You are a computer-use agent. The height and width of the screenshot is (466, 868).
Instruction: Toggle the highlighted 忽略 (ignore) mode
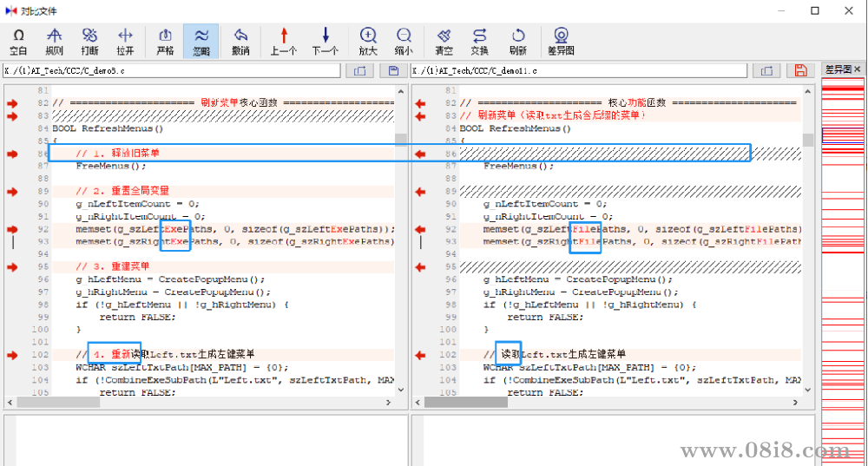coord(201,41)
